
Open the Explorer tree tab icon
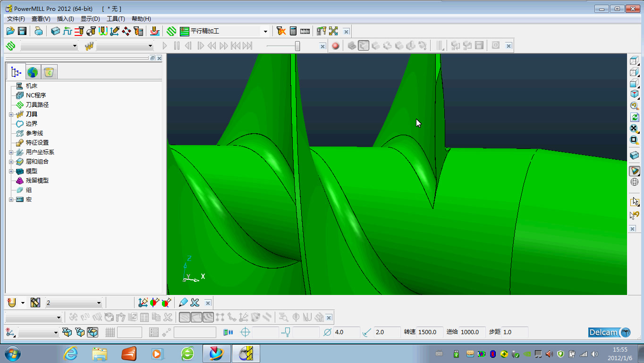coord(16,72)
